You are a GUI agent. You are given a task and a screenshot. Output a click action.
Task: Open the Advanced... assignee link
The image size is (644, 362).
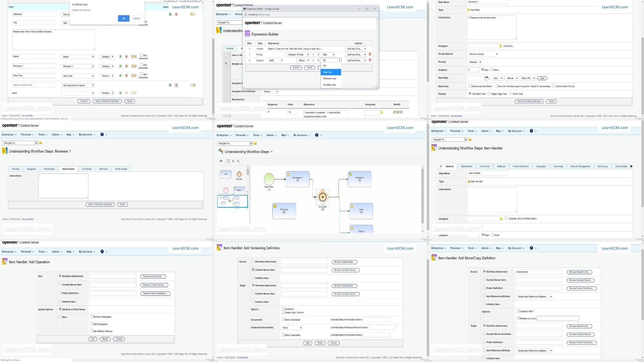[508, 46]
